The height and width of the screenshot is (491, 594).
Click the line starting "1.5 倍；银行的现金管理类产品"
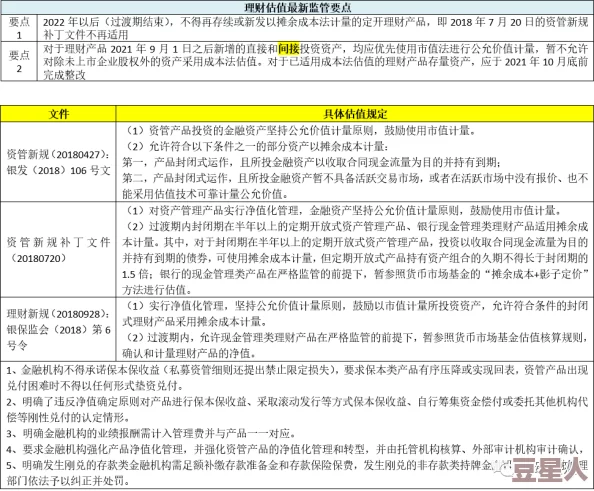pos(355,274)
